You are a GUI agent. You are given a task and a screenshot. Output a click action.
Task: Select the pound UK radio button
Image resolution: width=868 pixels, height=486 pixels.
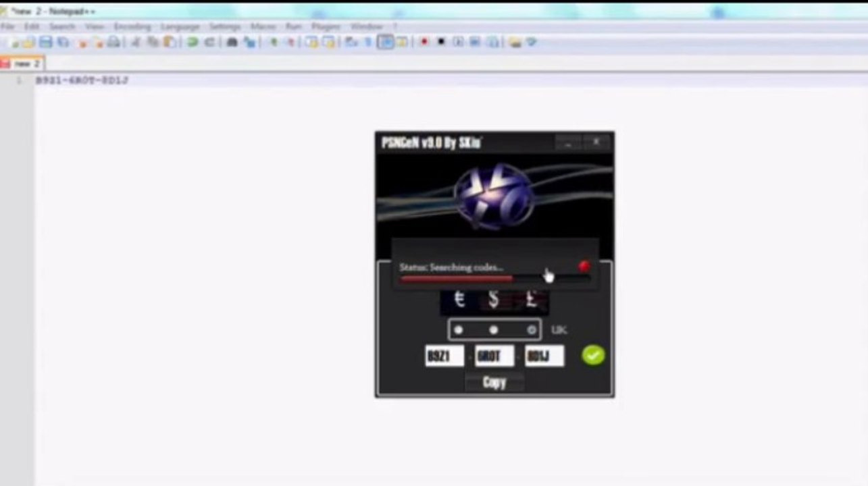[x=532, y=330]
